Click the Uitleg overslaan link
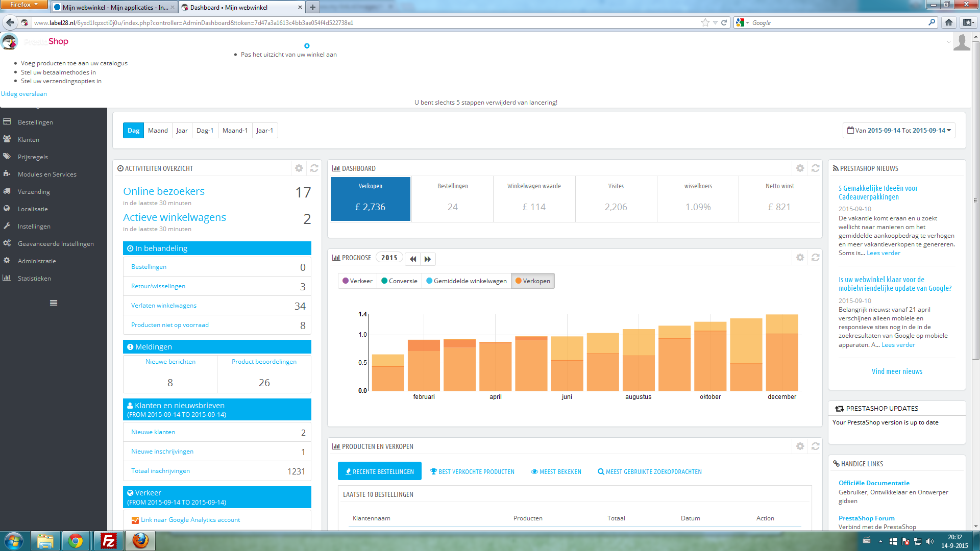Image resolution: width=980 pixels, height=551 pixels. point(24,94)
